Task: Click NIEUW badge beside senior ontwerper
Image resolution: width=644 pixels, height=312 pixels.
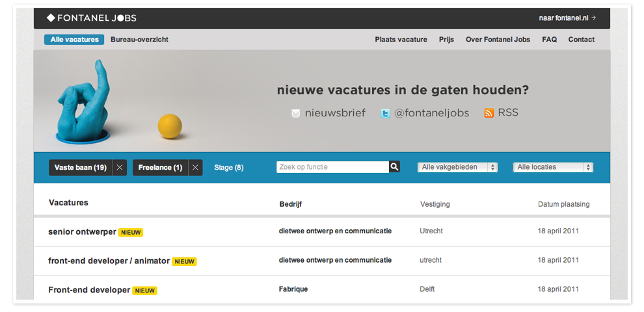Action: coord(131,232)
